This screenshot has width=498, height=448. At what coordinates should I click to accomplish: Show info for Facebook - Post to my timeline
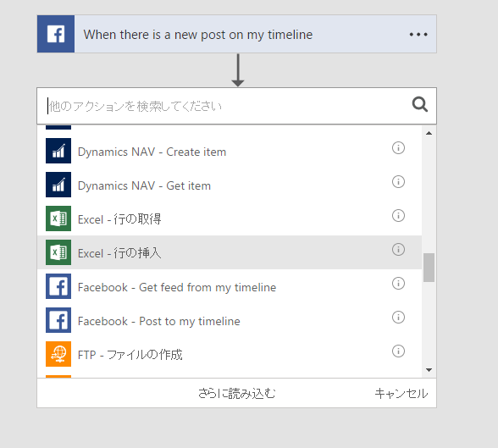[398, 318]
